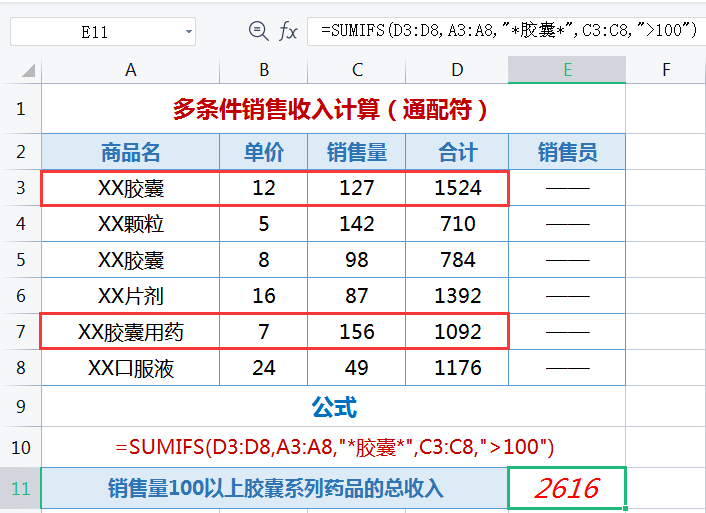Select row 4 header
Viewport: 706px width, 513px height.
(21, 224)
